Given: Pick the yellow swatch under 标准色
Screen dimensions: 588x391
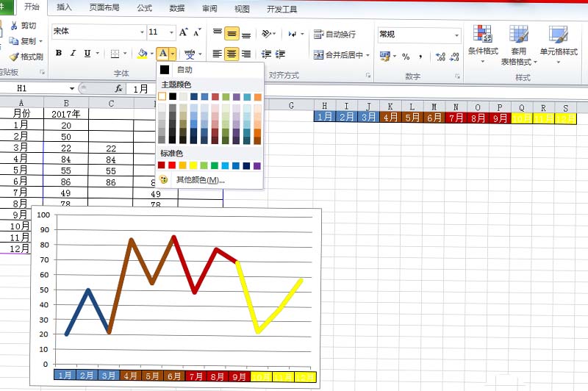Looking at the screenshot, I should tap(193, 165).
